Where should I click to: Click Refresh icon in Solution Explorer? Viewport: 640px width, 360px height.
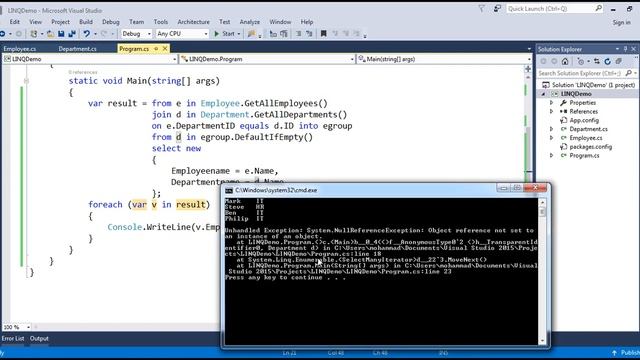pos(607,62)
